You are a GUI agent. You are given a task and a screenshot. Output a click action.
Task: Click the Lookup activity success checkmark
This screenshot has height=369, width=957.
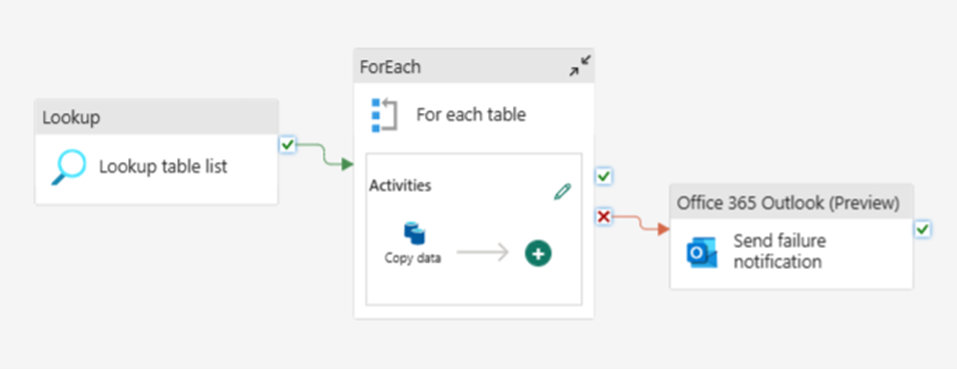coord(287,145)
